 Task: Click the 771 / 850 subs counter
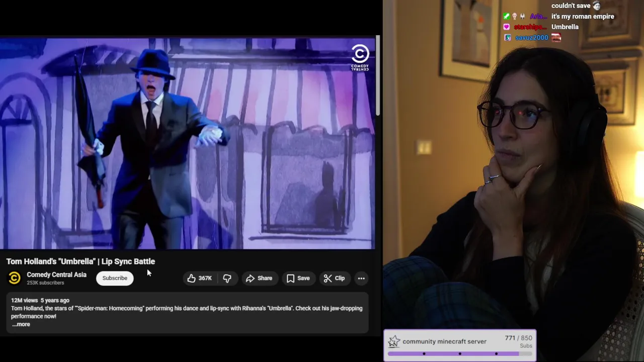point(519,338)
